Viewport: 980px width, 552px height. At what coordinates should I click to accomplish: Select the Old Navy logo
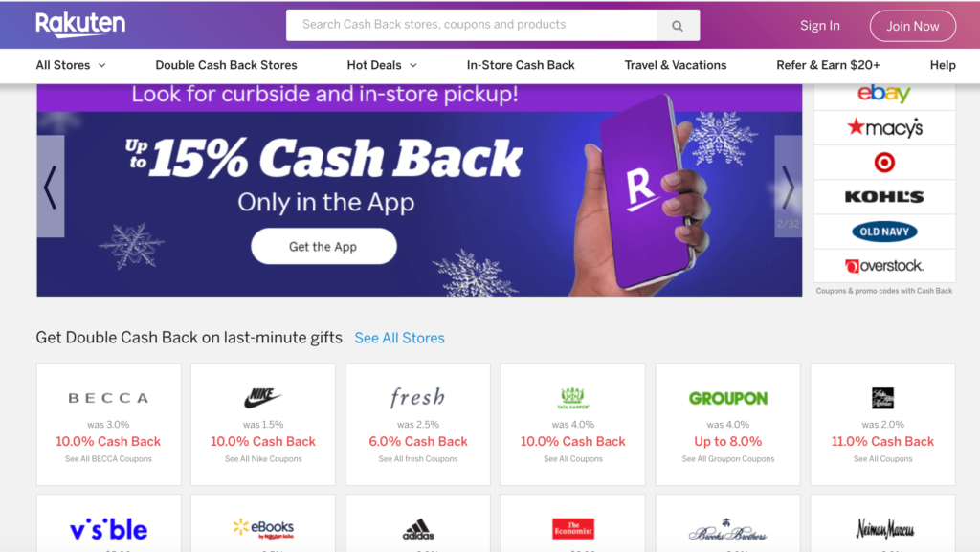click(x=883, y=232)
